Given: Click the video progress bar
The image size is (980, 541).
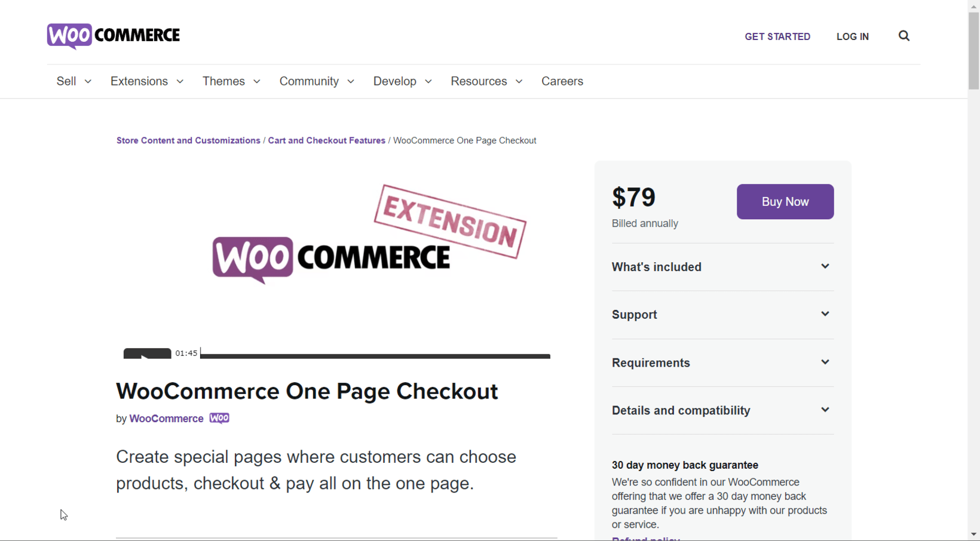Looking at the screenshot, I should [375, 356].
